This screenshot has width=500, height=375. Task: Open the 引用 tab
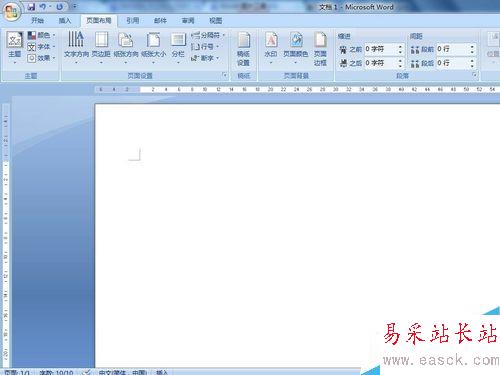(132, 21)
